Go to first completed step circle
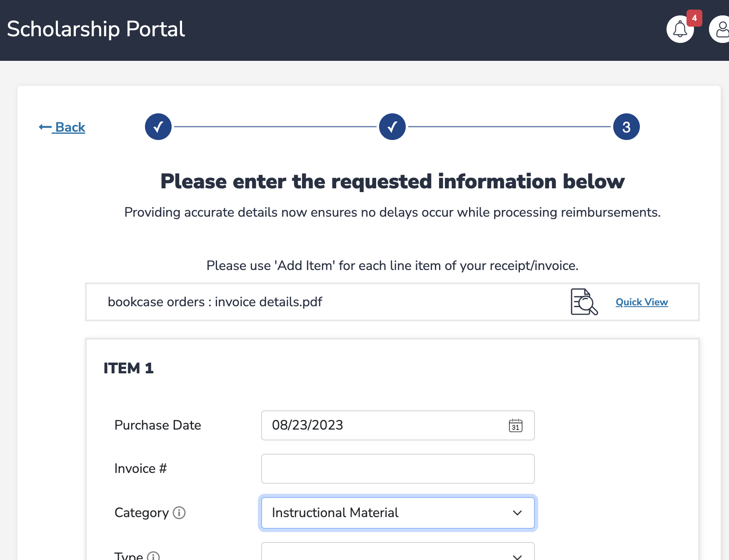The width and height of the screenshot is (729, 560). point(158,127)
